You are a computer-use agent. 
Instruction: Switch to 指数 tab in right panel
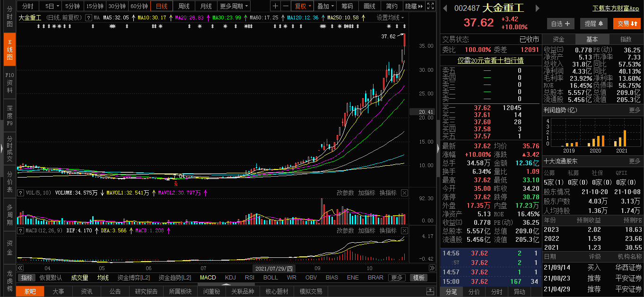[626, 39]
